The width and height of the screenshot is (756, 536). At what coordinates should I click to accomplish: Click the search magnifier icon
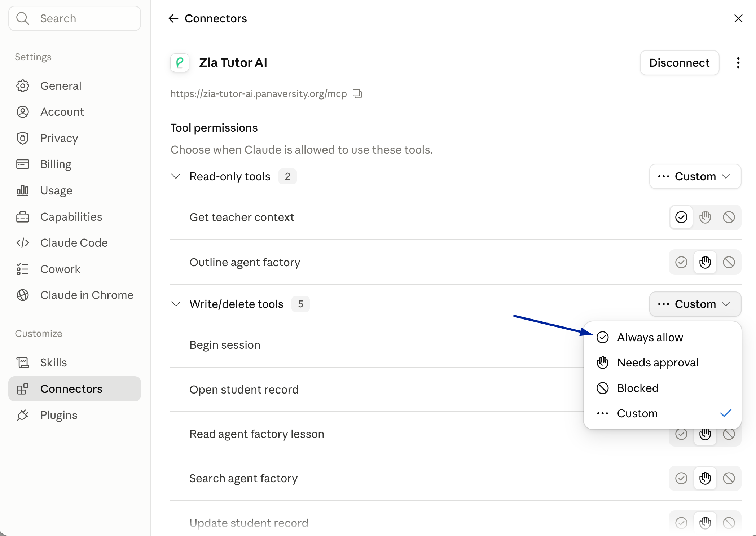tap(23, 18)
